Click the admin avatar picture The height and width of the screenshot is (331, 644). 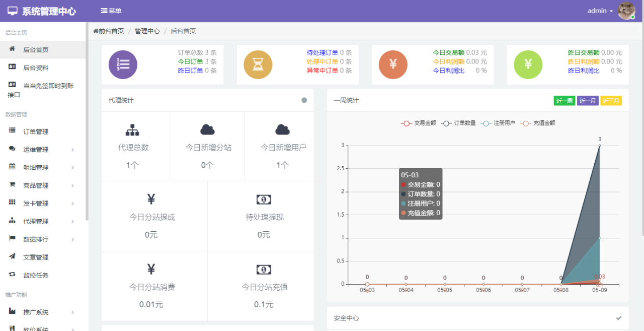pos(626,11)
